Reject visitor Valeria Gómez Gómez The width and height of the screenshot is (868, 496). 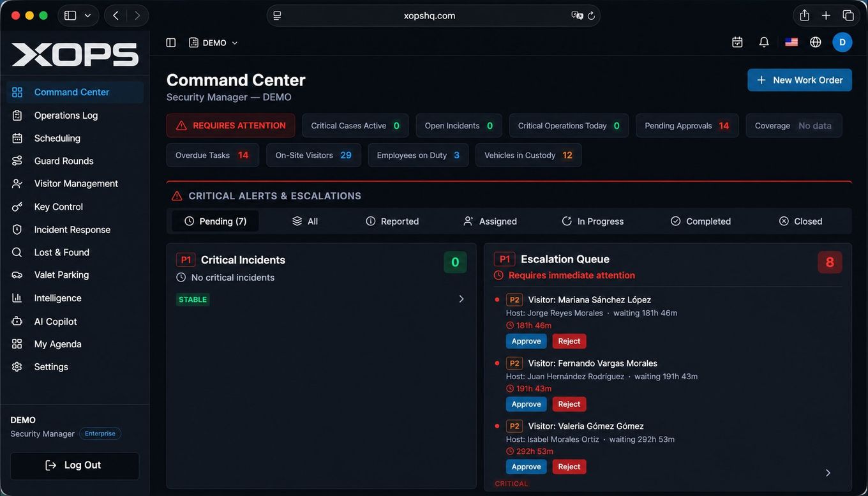[569, 467]
